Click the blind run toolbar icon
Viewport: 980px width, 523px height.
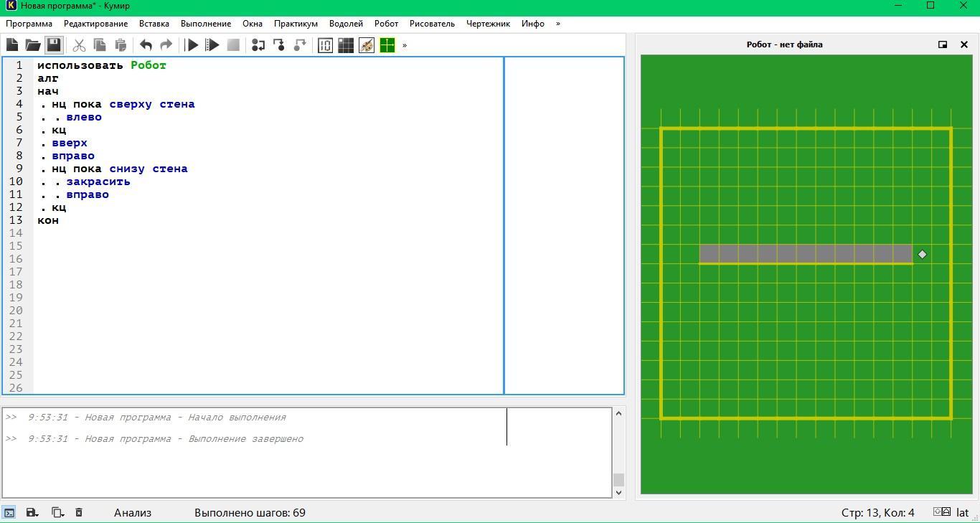click(x=212, y=45)
